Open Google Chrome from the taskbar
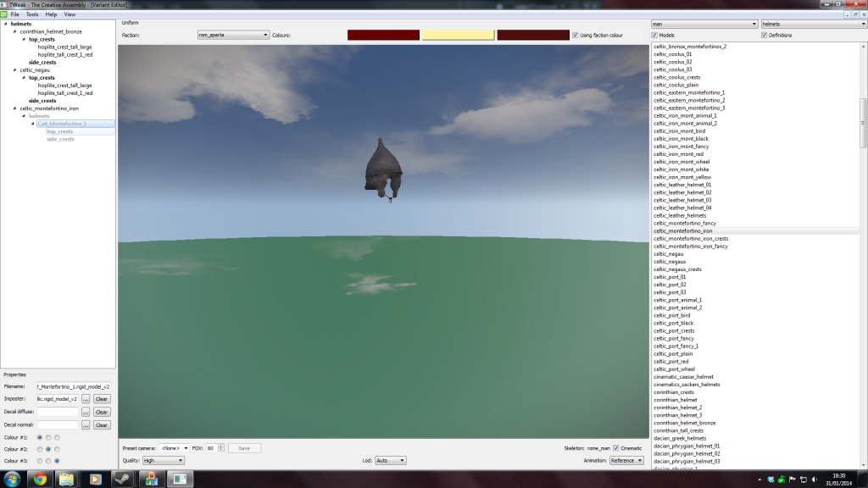The height and width of the screenshot is (488, 868). tap(39, 479)
